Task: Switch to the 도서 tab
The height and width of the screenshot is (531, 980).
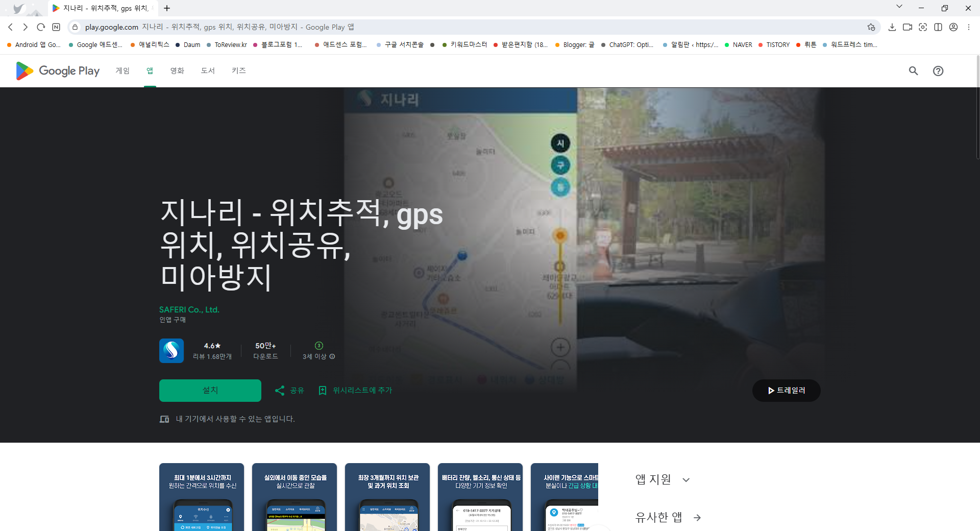Action: pos(207,71)
